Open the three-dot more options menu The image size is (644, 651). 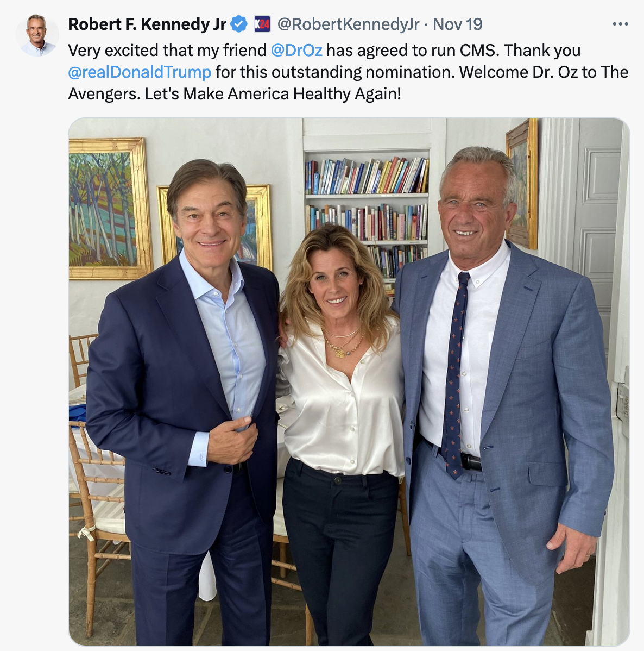(620, 24)
